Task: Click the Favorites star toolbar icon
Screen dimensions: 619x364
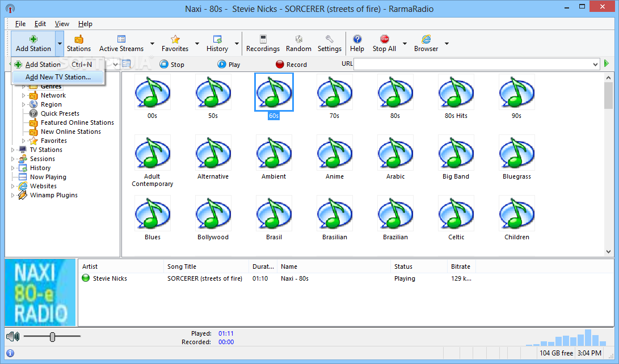Action: [175, 44]
